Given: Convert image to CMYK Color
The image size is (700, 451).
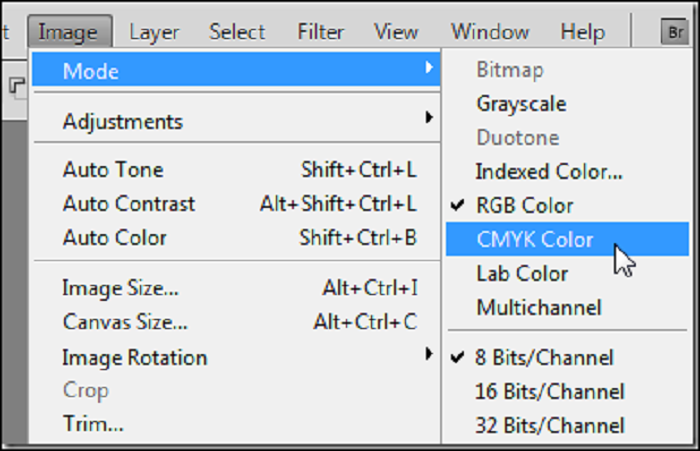Looking at the screenshot, I should (567, 239).
